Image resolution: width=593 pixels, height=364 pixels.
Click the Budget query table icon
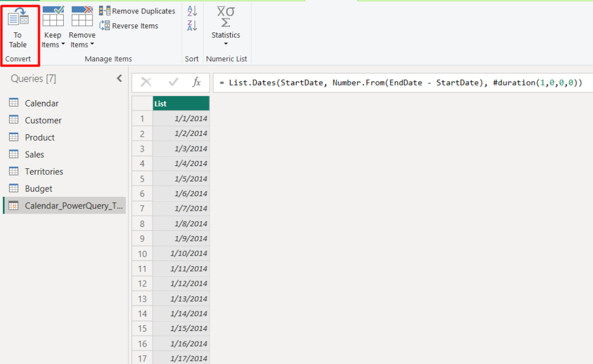(x=14, y=188)
